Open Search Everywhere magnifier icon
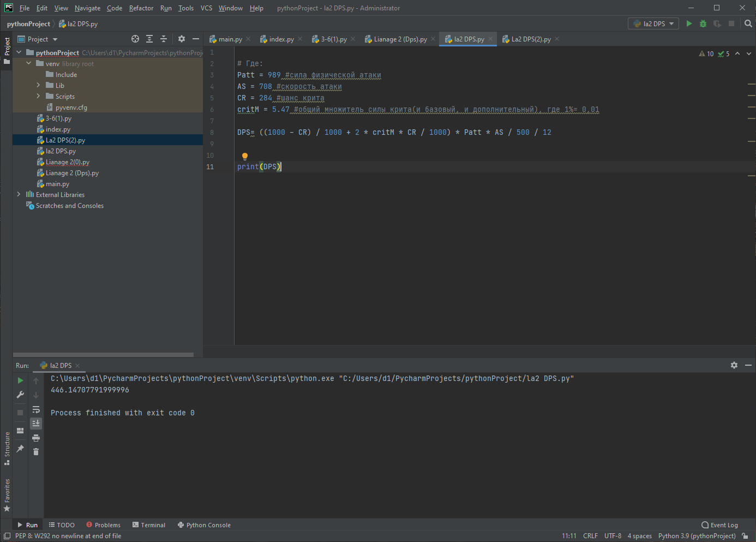 tap(748, 23)
